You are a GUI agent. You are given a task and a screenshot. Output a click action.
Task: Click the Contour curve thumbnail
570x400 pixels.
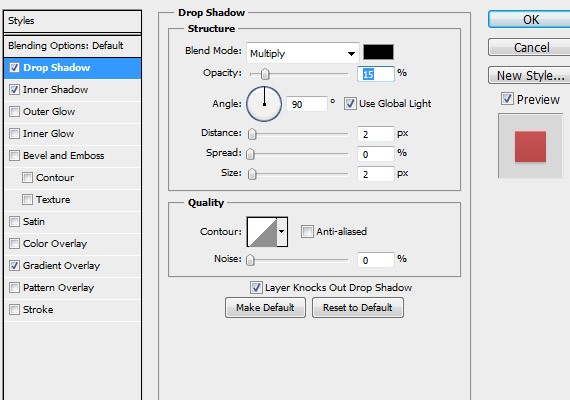[x=262, y=232]
